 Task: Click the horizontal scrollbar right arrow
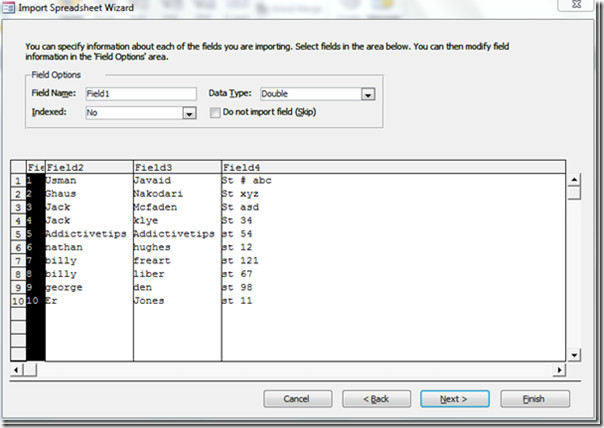559,370
